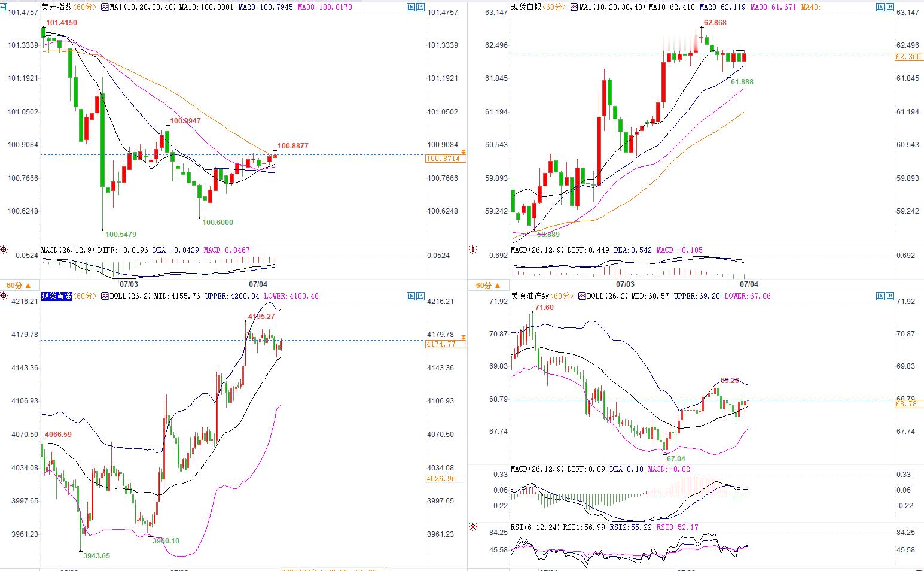This screenshot has height=571, width=924.
Task: Open BOLL indicator icon in 现货黄金 chart
Action: pyautogui.click(x=105, y=296)
